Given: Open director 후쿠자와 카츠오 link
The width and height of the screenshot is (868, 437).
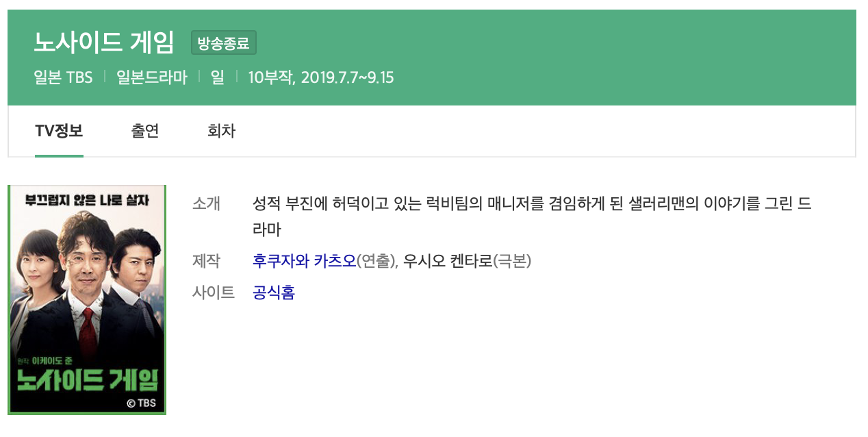Looking at the screenshot, I should [x=305, y=261].
